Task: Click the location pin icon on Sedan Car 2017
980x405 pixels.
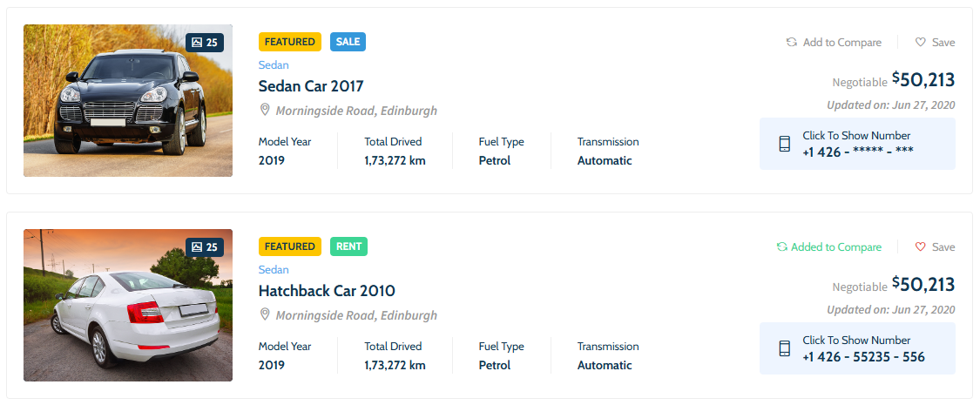Action: pyautogui.click(x=265, y=110)
